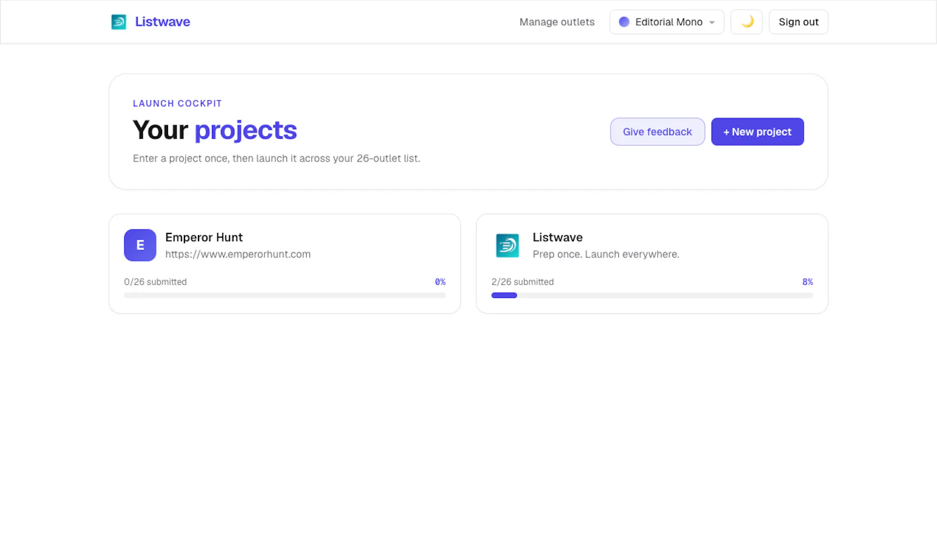Click the Emperor Hunt progress bar
Screen dimensions: 937x560
285,296
